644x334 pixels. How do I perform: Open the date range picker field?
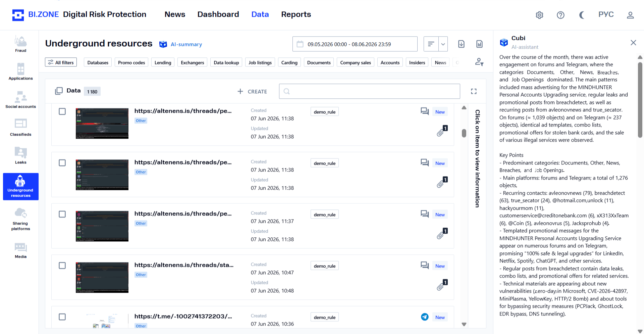point(355,44)
